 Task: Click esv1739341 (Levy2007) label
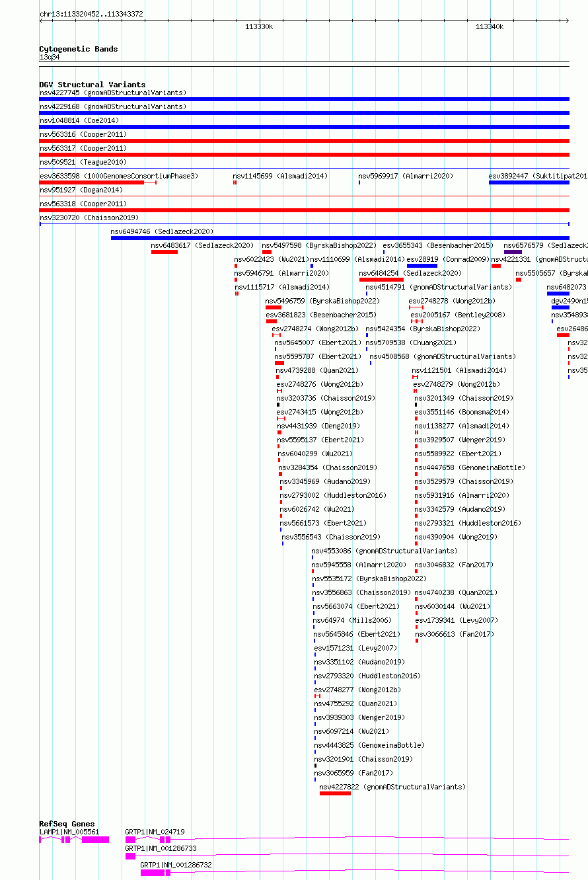tap(457, 620)
